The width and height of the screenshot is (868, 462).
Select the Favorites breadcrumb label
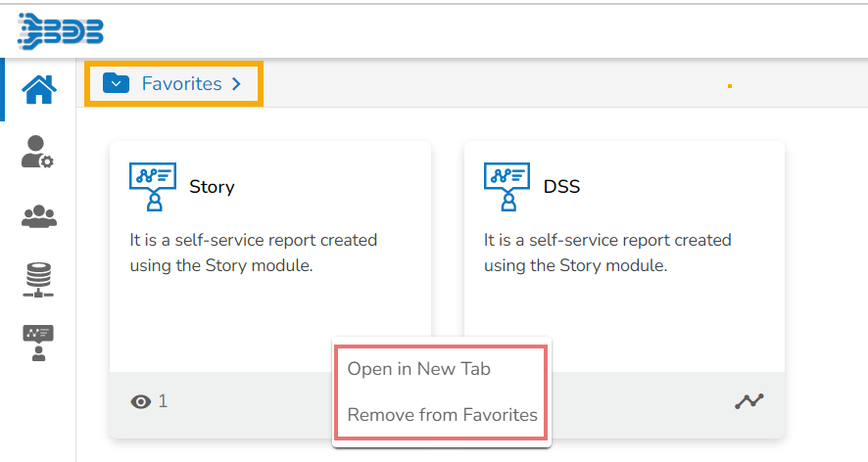181,84
